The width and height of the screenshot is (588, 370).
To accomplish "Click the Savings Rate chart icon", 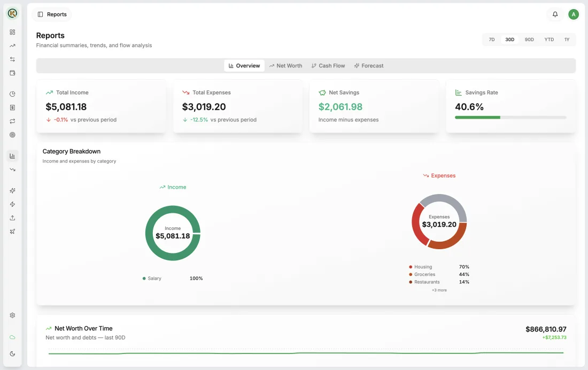I will point(458,92).
